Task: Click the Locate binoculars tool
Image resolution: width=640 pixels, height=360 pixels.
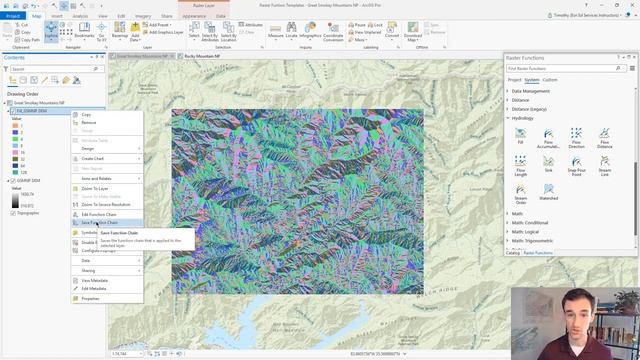Action: (291, 31)
